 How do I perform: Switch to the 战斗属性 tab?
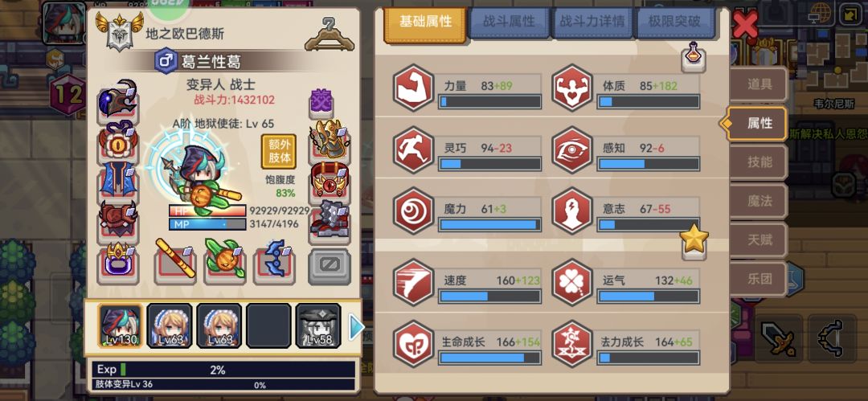(509, 23)
